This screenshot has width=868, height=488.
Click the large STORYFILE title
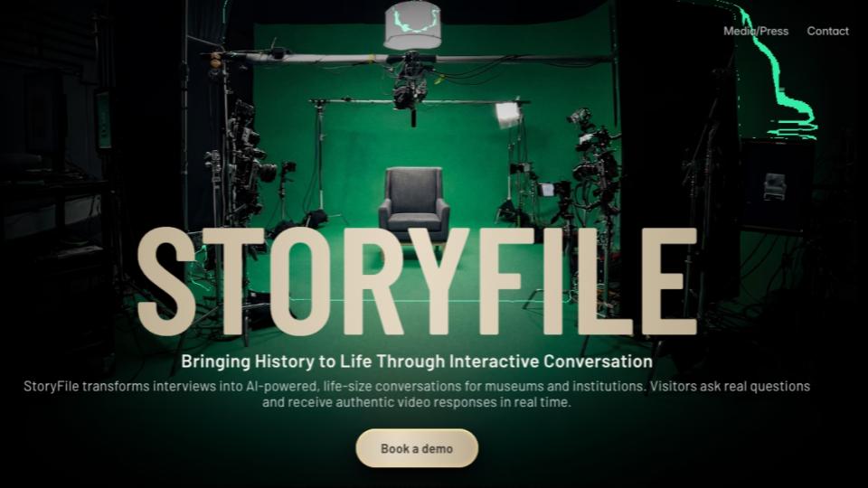coord(417,282)
